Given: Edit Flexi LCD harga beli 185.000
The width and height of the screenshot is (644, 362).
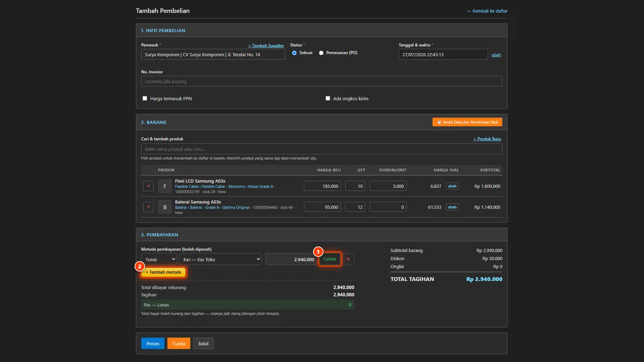Looking at the screenshot, I should tap(323, 186).
